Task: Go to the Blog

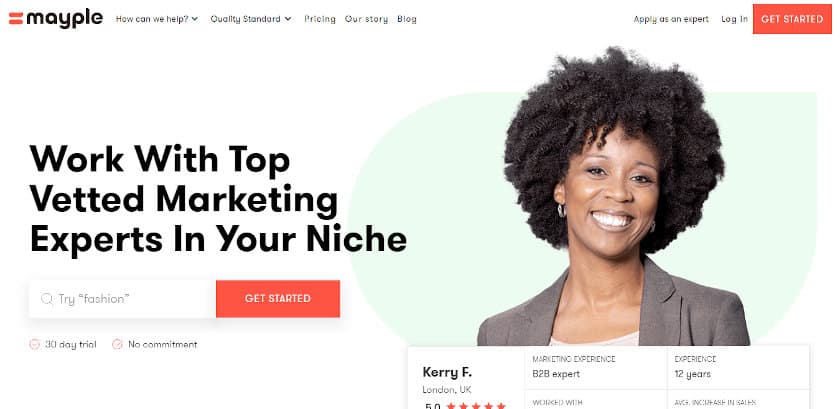Action: pos(407,19)
